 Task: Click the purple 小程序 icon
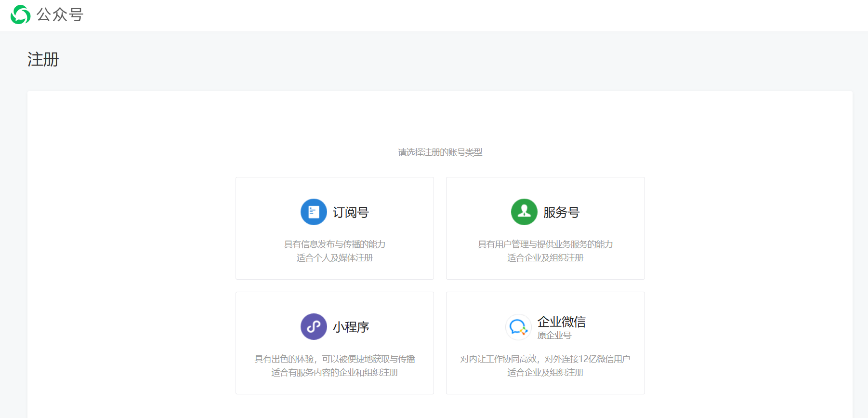[x=314, y=326]
